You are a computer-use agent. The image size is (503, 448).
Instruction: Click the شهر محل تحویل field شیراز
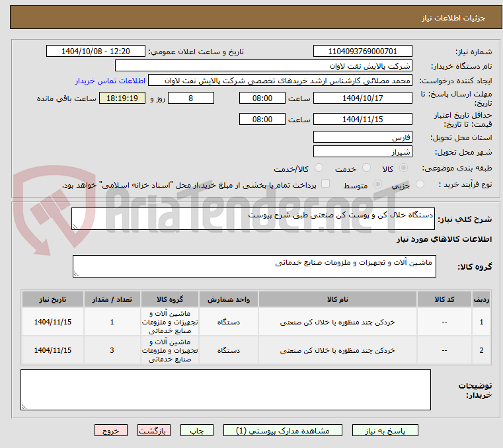tap(362, 151)
